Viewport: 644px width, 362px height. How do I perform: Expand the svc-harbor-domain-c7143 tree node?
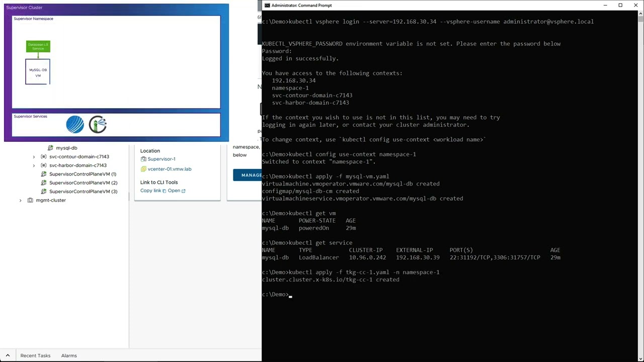click(34, 165)
